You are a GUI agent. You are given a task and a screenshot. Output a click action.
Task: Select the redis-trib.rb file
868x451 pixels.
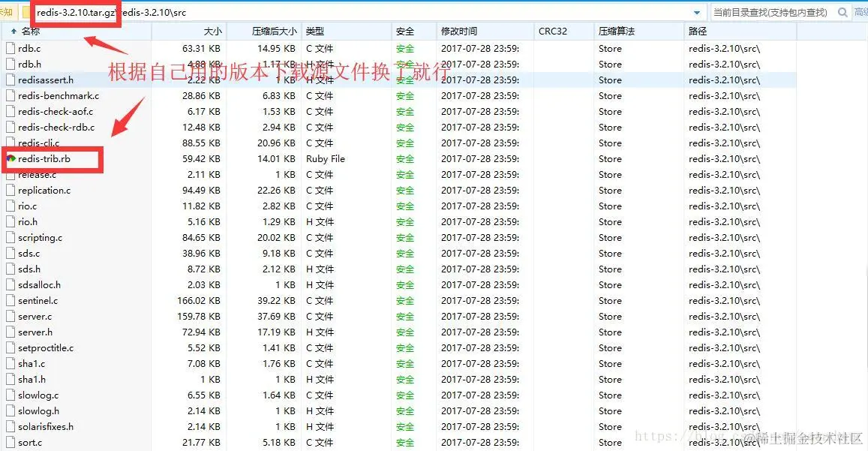pos(44,158)
